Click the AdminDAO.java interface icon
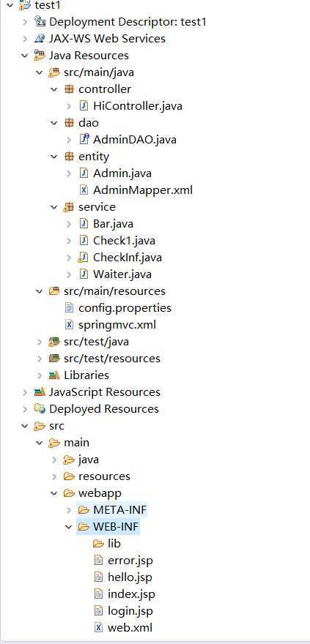This screenshot has width=310, height=644. [x=83, y=140]
